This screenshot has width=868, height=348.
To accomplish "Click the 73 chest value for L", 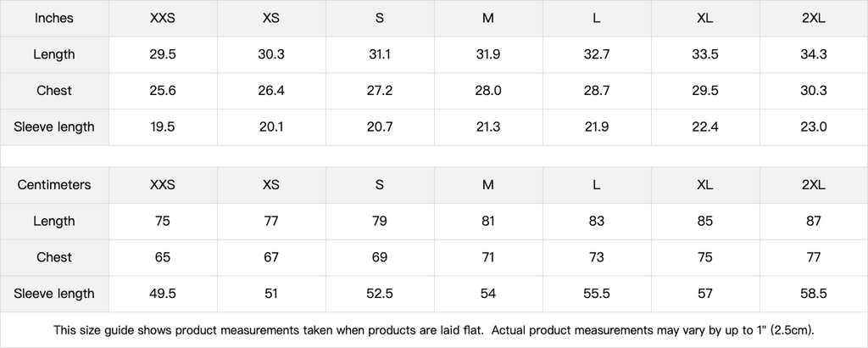I will click(x=597, y=258).
